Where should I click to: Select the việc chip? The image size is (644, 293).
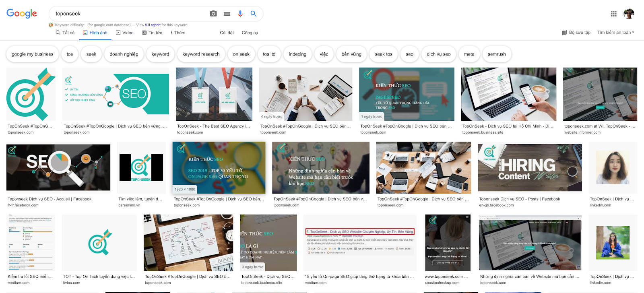(x=324, y=54)
